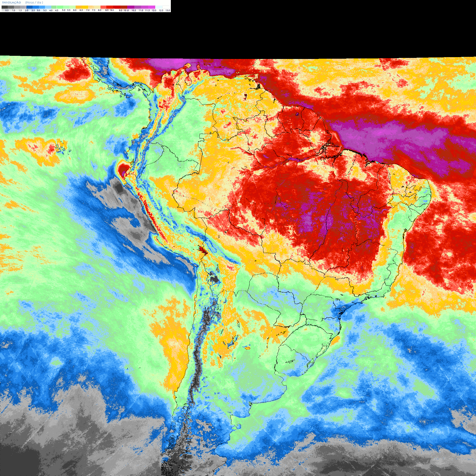Click the '10.5' legend value
The image size is (476, 476).
pyautogui.click(x=134, y=10)
